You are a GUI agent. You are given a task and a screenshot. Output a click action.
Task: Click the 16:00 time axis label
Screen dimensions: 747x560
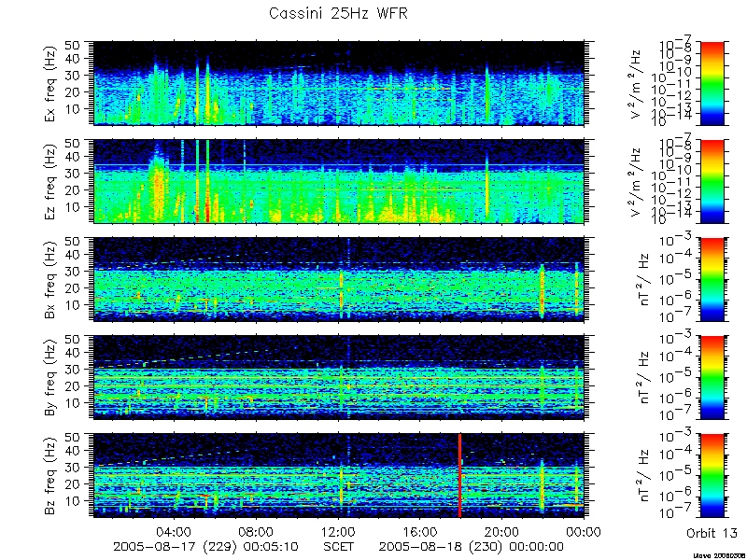pyautogui.click(x=420, y=531)
